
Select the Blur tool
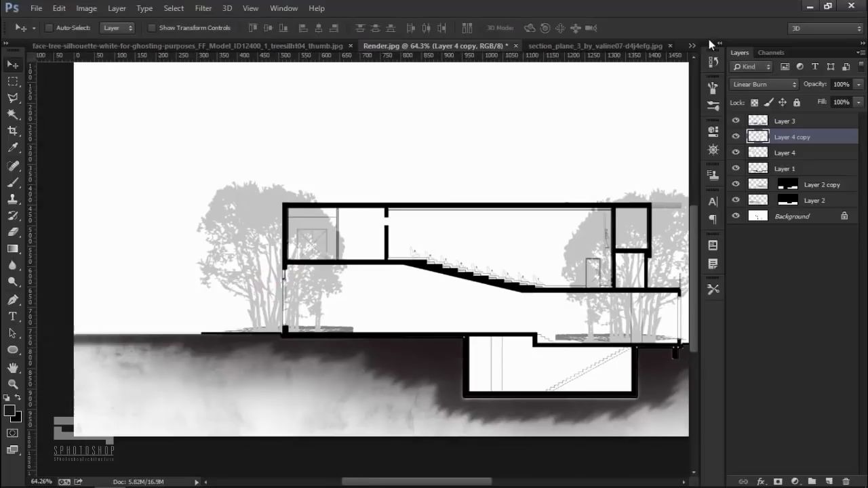click(13, 266)
